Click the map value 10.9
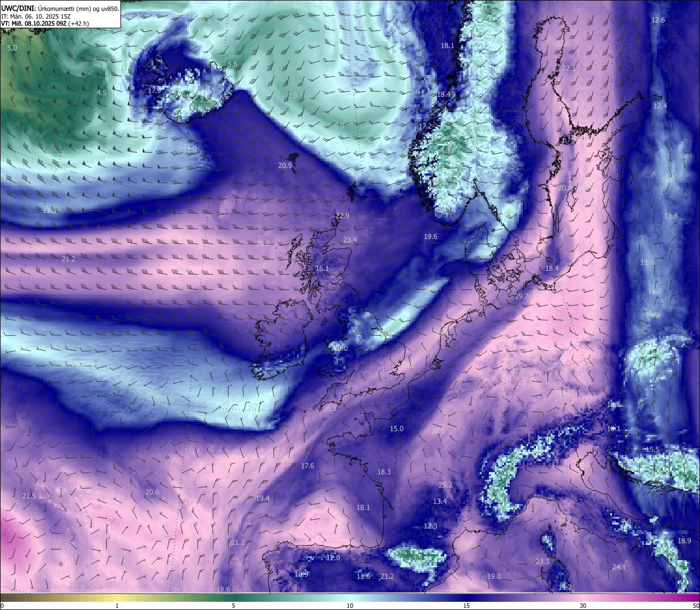 302,574
